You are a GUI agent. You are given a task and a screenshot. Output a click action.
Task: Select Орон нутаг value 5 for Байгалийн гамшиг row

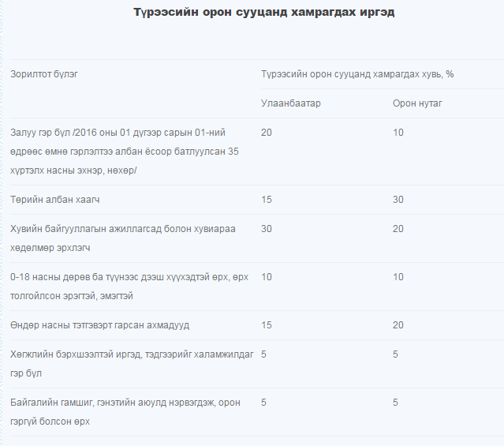pos(395,403)
